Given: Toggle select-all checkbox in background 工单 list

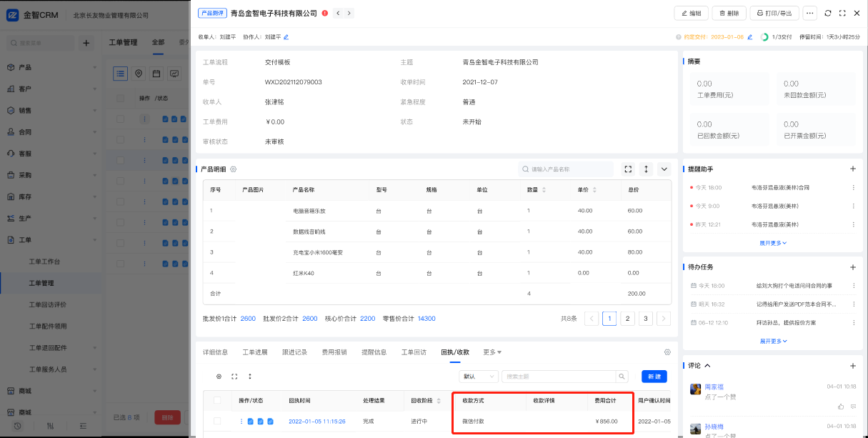Looking at the screenshot, I should (x=121, y=98).
